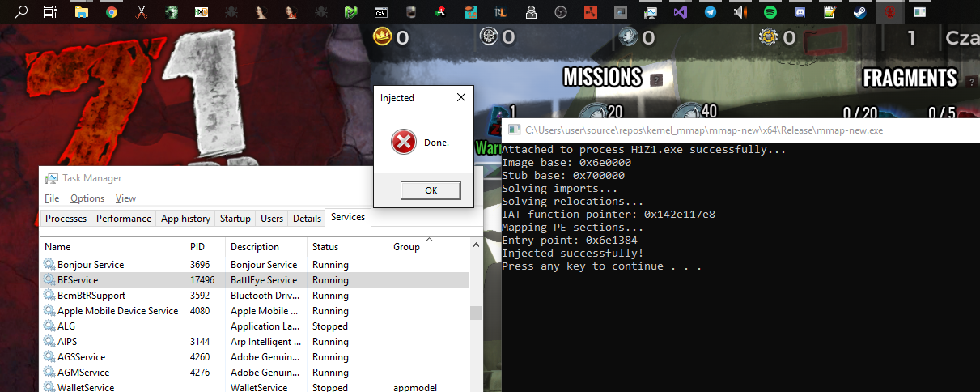Open the green double-arrow app on taskbar
Screen dimensions: 980x392
[350, 12]
